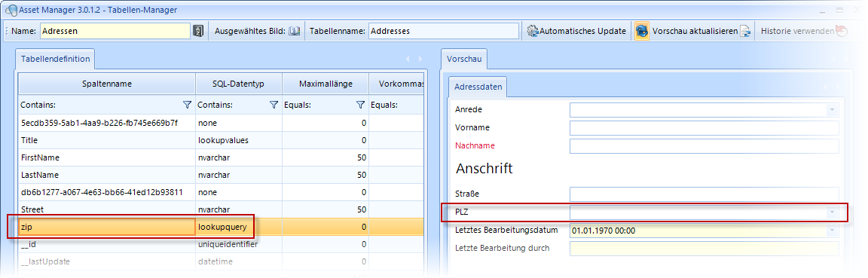Click the Anschrift heading in preview
Viewport: 868px width, 278px height.
484,168
